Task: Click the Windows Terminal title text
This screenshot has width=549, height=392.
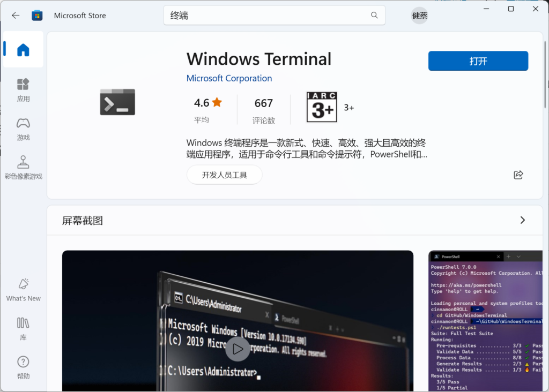Action: pos(259,59)
